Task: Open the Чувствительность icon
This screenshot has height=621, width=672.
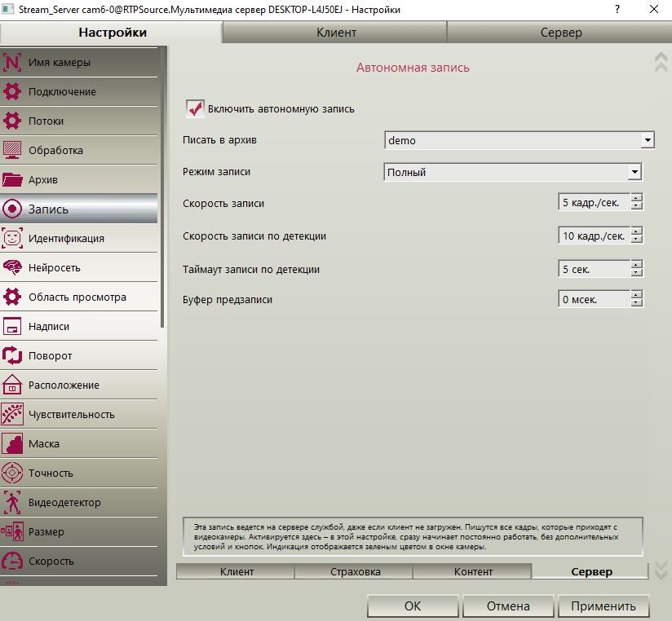Action: [x=12, y=414]
